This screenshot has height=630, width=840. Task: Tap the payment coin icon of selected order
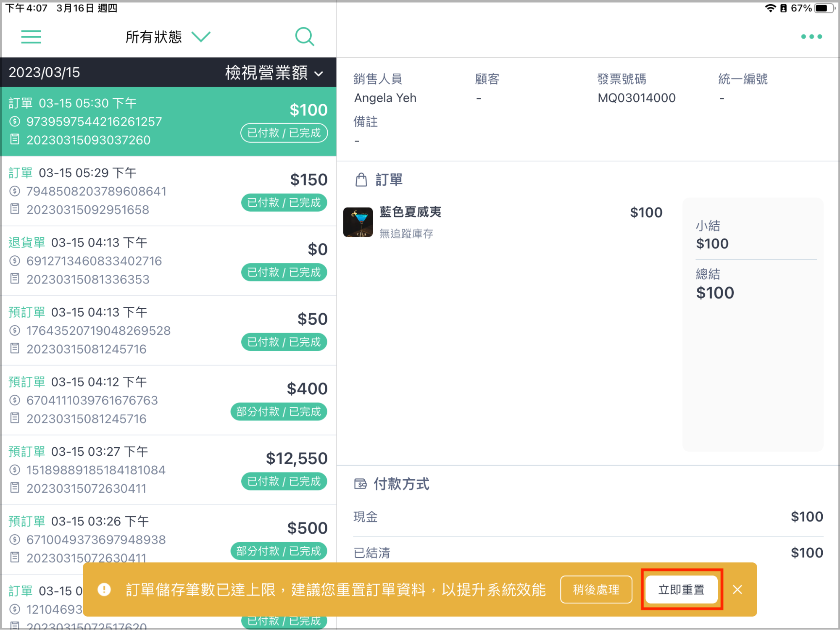(x=15, y=122)
